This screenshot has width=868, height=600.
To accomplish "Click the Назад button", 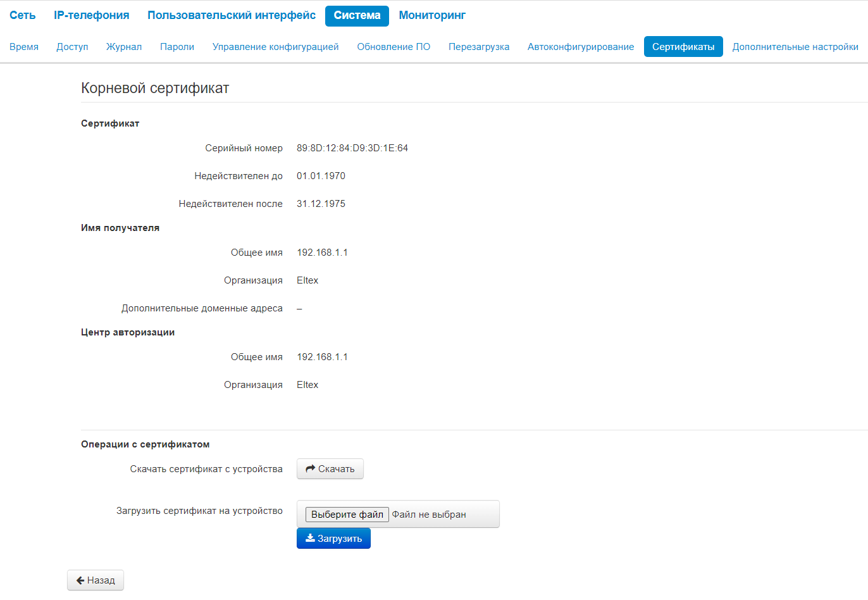I will 96,580.
